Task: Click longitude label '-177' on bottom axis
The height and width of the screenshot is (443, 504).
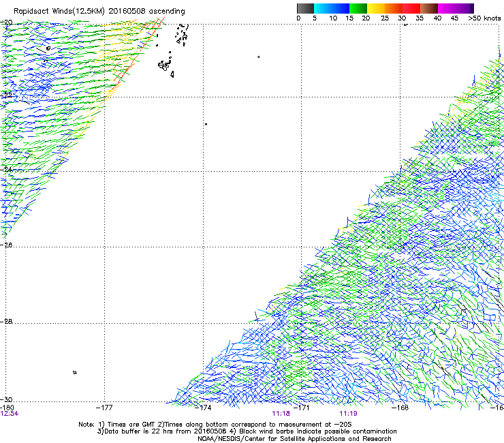Action: point(104,408)
